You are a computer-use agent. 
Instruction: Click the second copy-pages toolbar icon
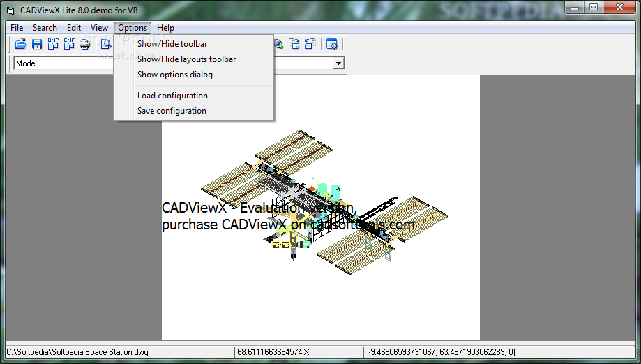(x=310, y=44)
